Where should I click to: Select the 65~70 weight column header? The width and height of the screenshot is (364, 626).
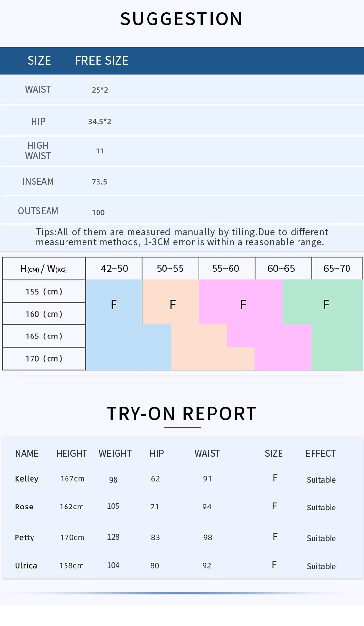tap(337, 269)
